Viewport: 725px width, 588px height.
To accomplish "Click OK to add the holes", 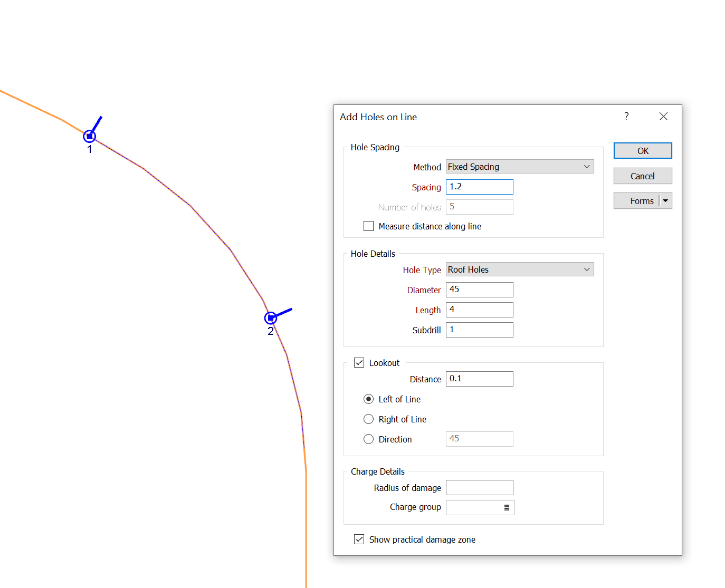I will coord(643,150).
